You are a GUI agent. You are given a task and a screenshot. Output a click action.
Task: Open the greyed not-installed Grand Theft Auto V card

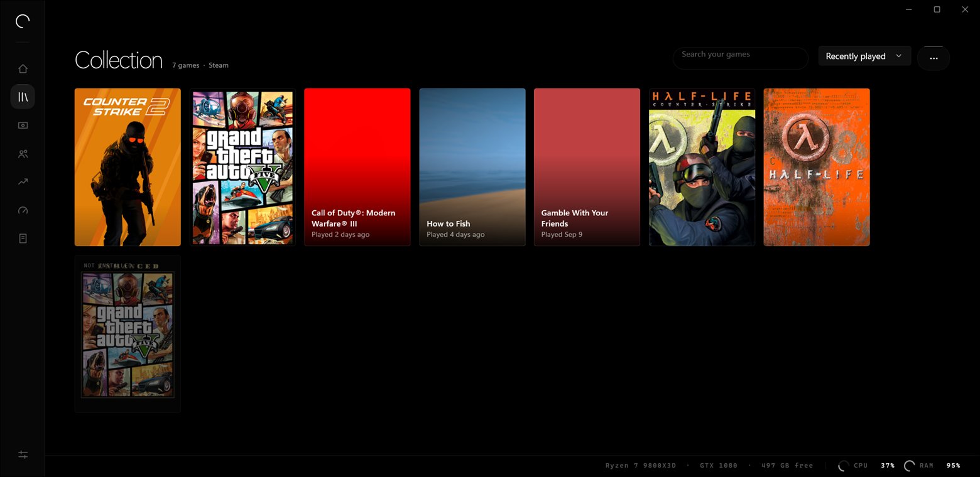128,334
